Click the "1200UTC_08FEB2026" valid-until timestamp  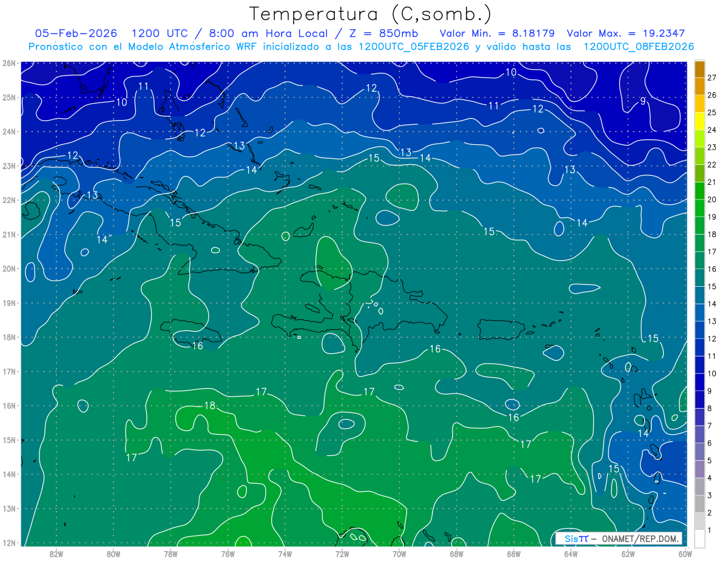pos(638,47)
